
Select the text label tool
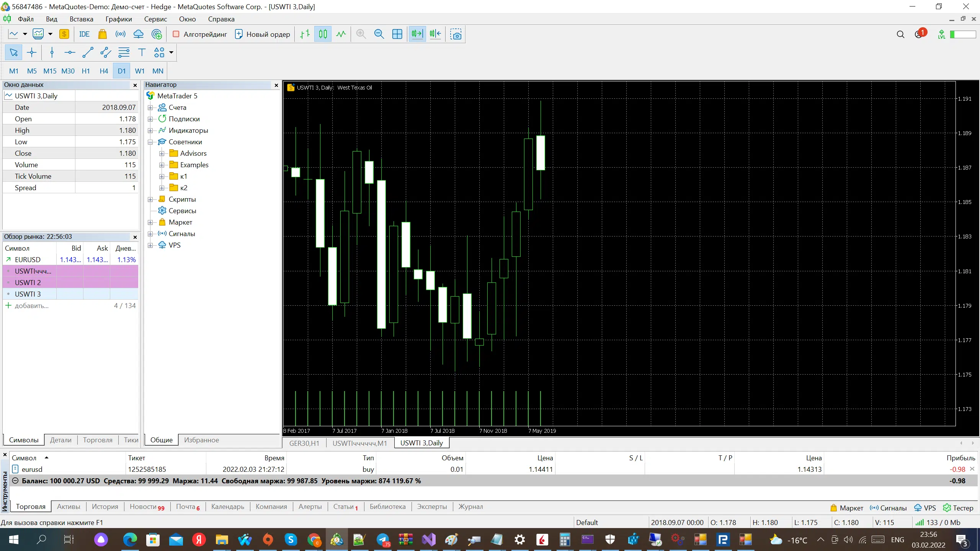point(142,52)
